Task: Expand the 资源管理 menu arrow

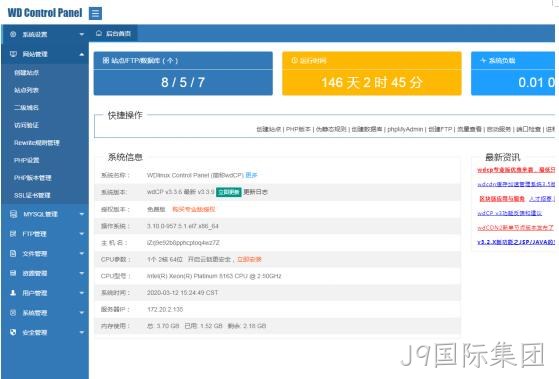Action: (x=82, y=273)
